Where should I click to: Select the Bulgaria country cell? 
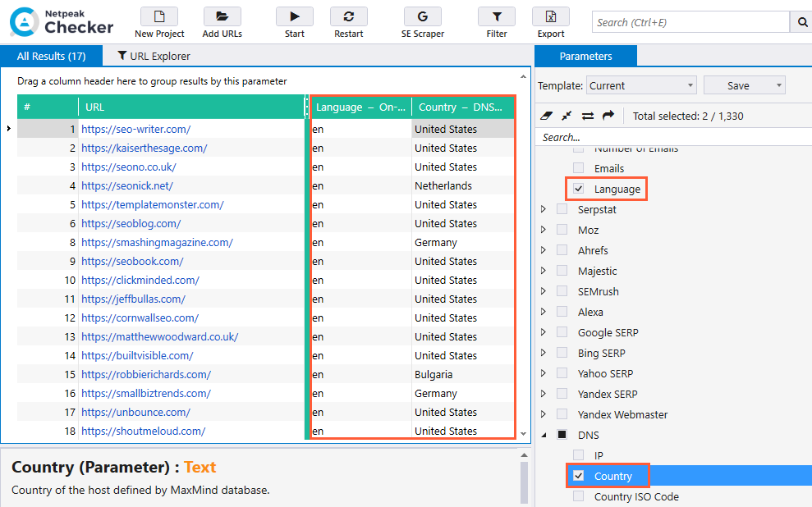pyautogui.click(x=463, y=374)
